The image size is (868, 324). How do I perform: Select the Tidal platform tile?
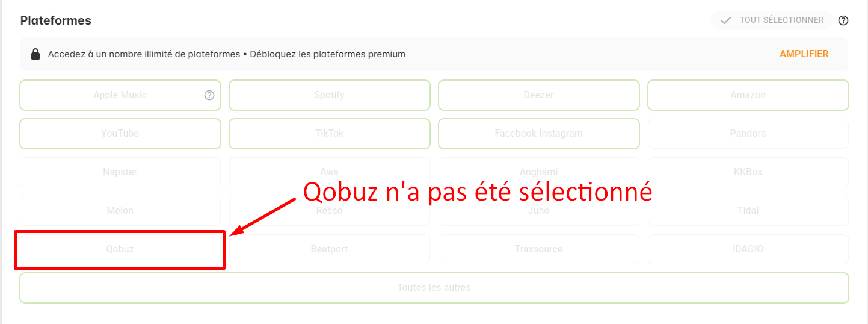click(748, 211)
